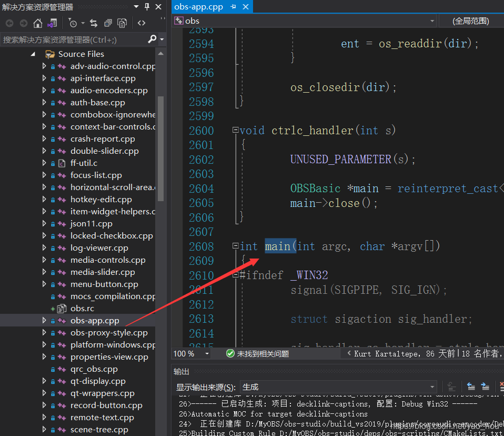The image size is (504, 436).
Task: Collapse the main function code block
Action: [x=235, y=246]
